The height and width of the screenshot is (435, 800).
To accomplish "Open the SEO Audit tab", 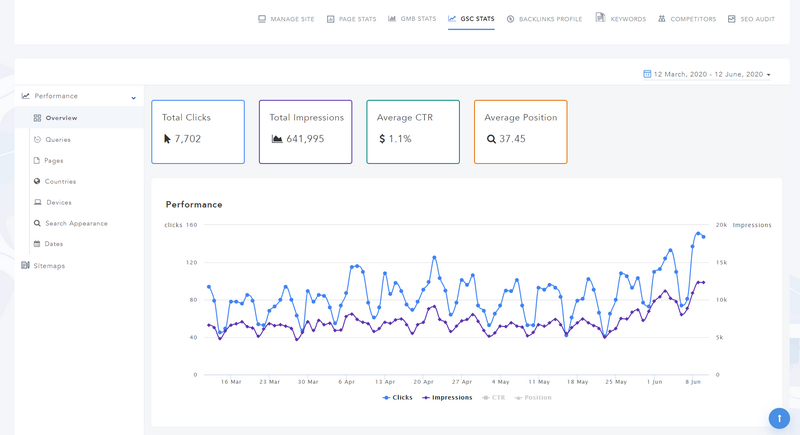I will pyautogui.click(x=752, y=19).
